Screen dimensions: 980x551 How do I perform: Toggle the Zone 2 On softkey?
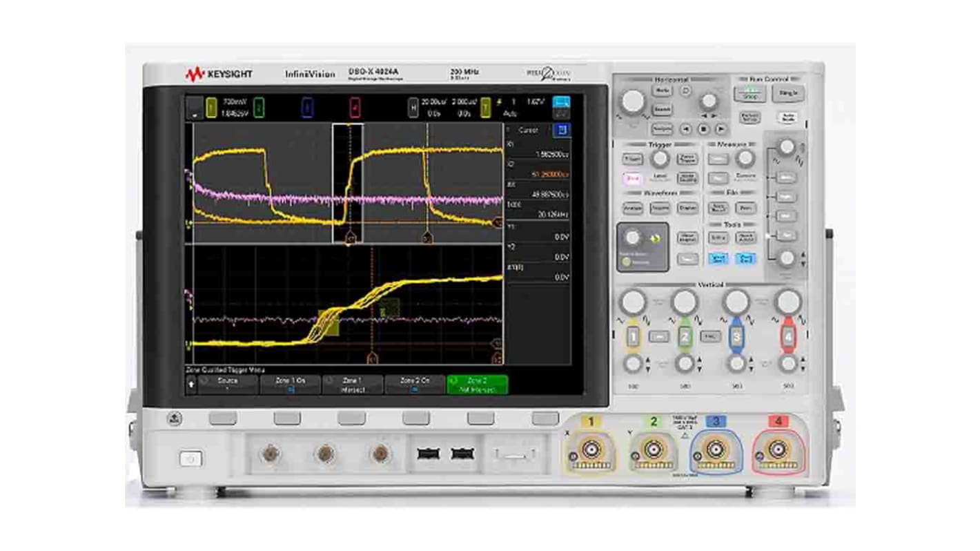pos(413,385)
